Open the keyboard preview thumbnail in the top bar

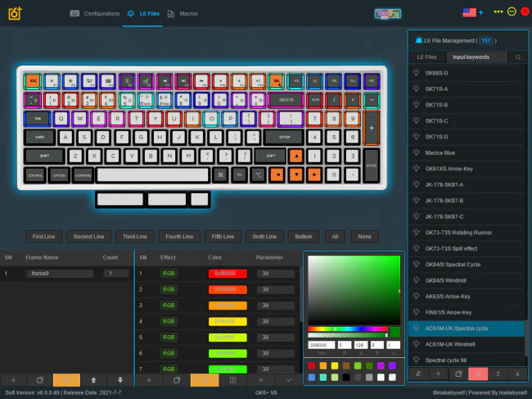click(x=387, y=14)
